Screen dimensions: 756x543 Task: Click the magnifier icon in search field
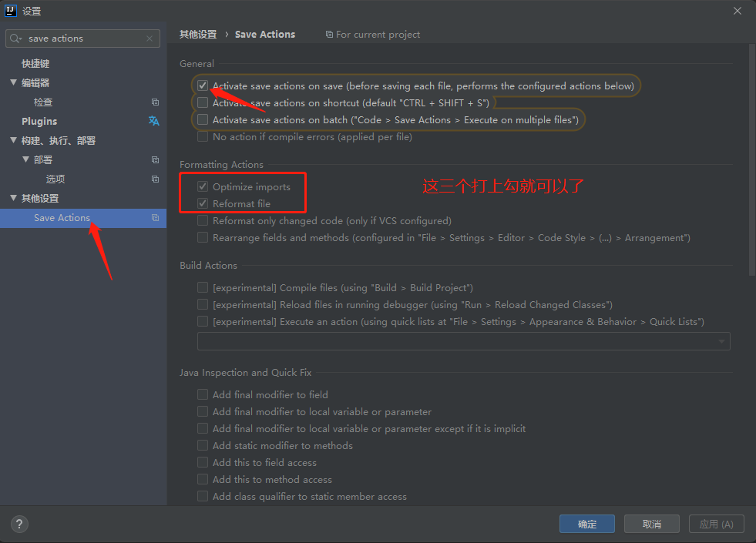click(x=17, y=38)
